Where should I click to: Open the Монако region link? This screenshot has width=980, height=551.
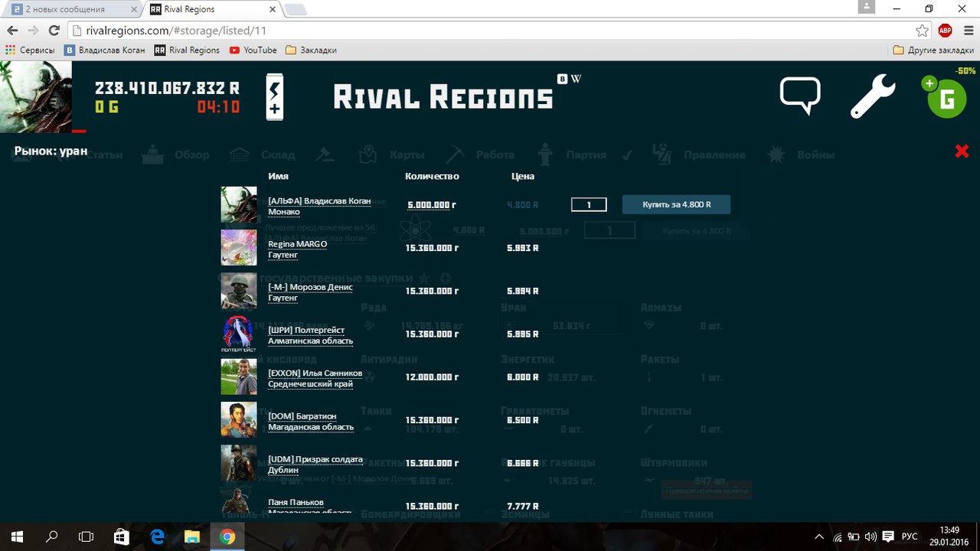pyautogui.click(x=284, y=212)
